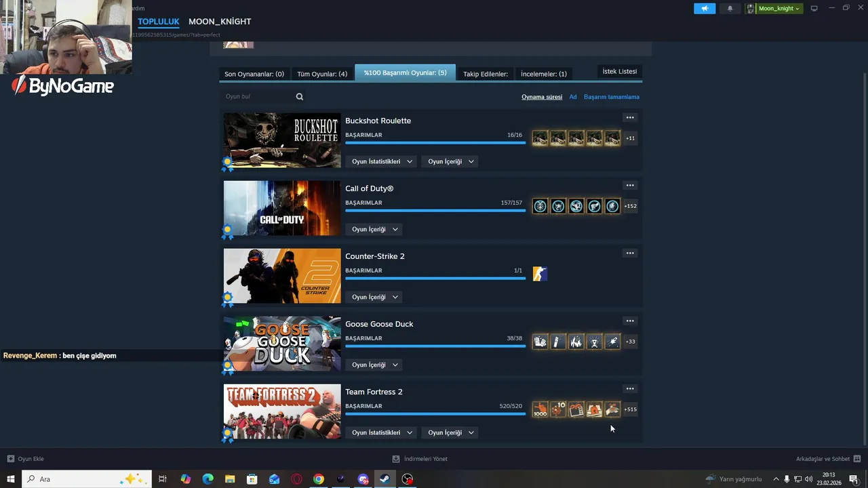Open Opera browser from the taskbar

pos(296,479)
